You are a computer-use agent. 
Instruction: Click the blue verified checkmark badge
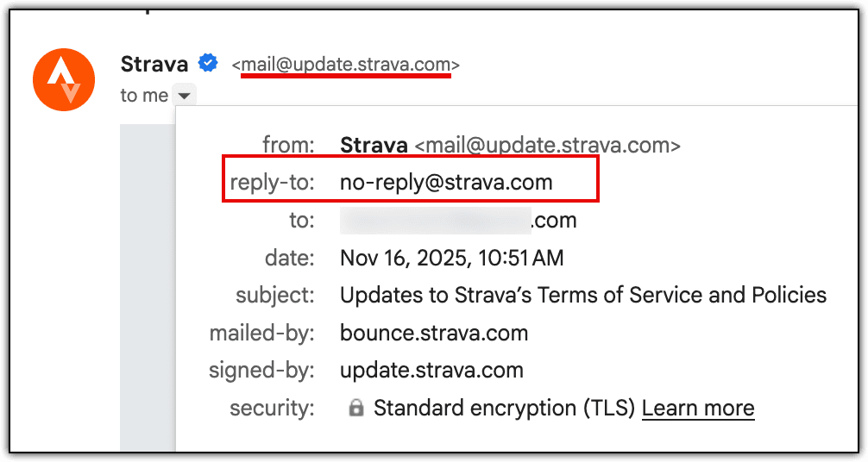(207, 63)
